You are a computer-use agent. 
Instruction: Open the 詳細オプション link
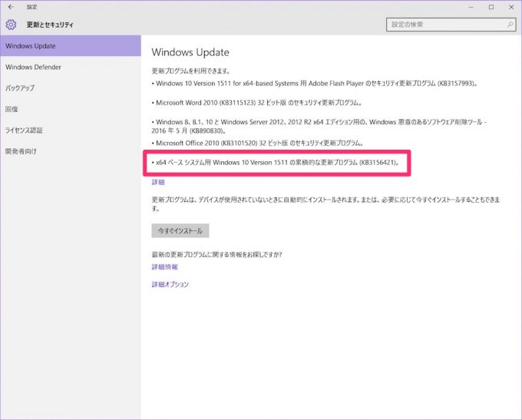coord(170,284)
